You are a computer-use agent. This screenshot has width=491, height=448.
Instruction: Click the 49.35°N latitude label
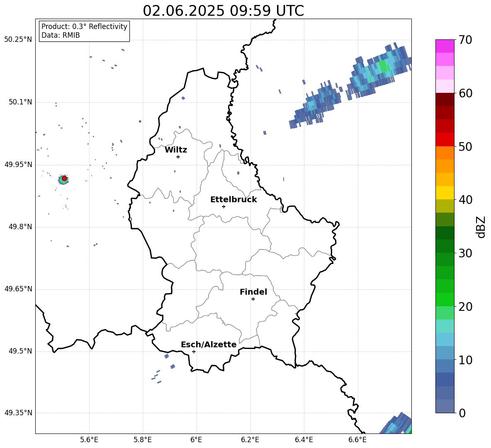coord(18,413)
